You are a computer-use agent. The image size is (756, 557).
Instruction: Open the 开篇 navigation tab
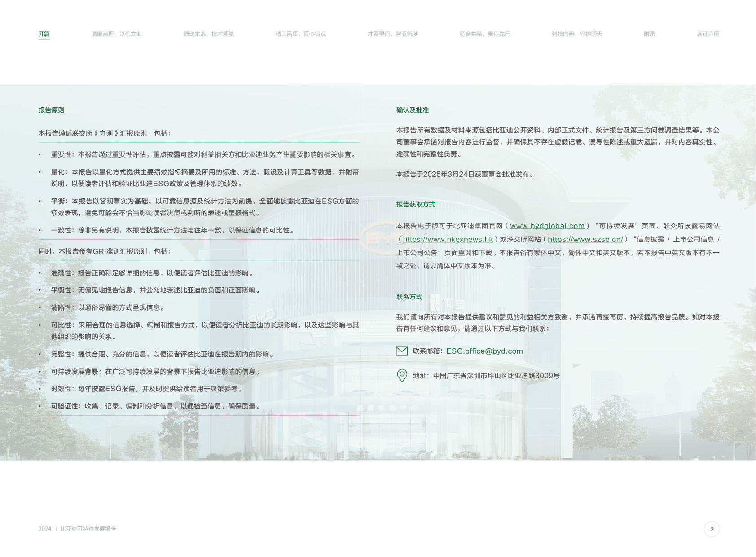[x=44, y=34]
